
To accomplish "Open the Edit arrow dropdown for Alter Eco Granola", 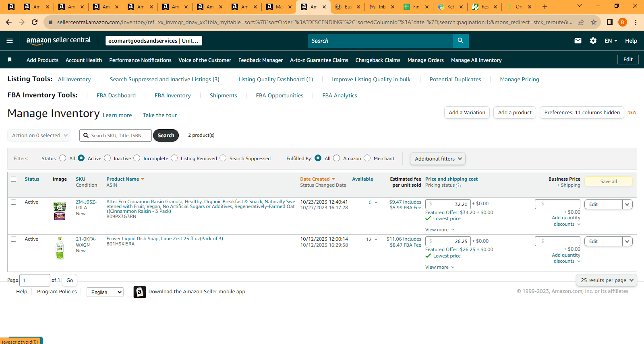I will [627, 204].
